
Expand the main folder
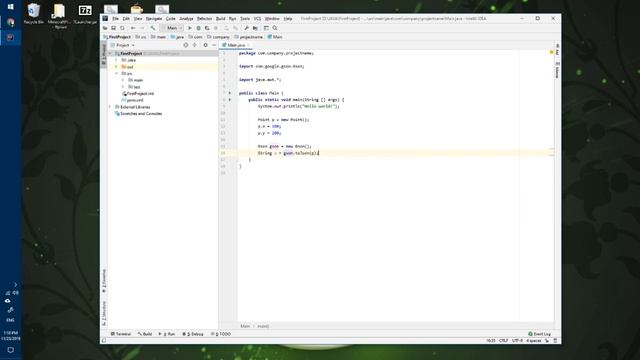(x=123, y=80)
